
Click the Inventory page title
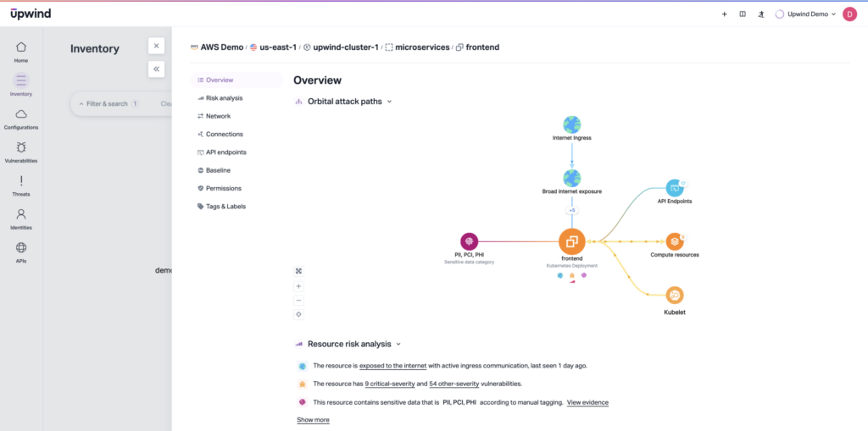[x=95, y=48]
